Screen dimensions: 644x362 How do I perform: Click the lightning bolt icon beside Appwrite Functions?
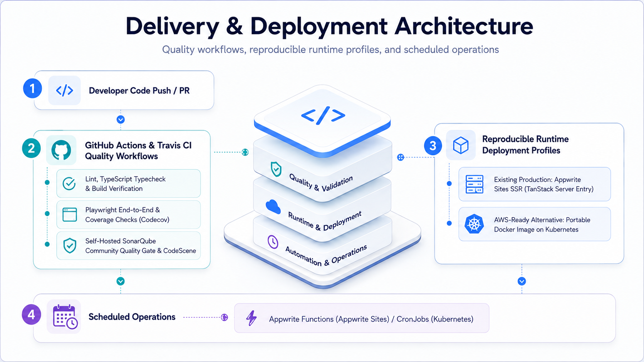pos(252,318)
